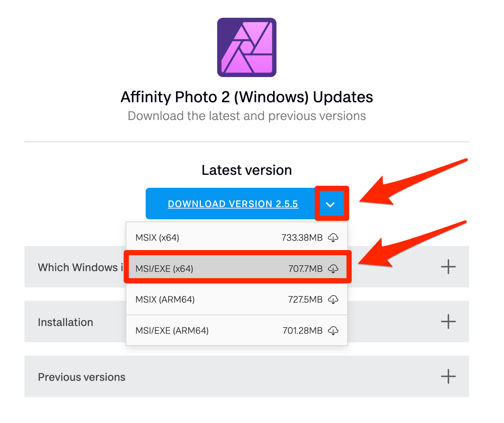The image size is (504, 423).
Task: Click the plus icon on Previous versions row
Action: click(448, 376)
